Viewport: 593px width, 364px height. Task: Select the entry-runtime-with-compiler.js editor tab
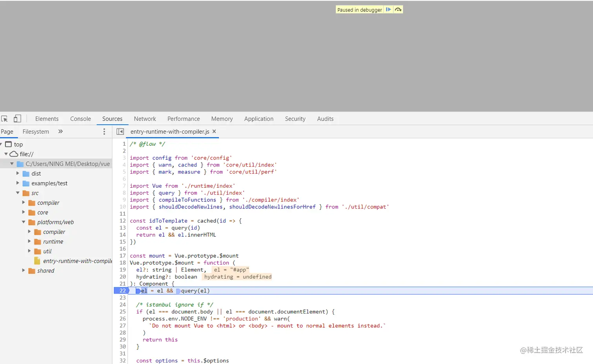[170, 132]
